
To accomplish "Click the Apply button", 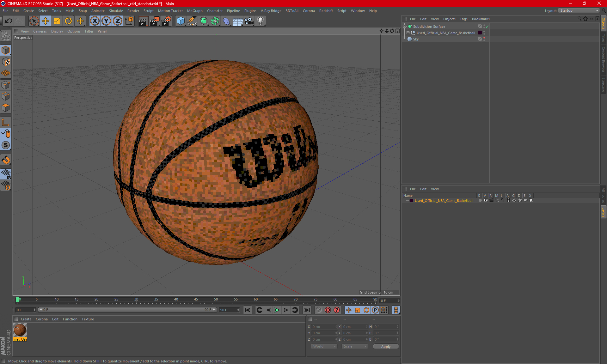I will 386,347.
